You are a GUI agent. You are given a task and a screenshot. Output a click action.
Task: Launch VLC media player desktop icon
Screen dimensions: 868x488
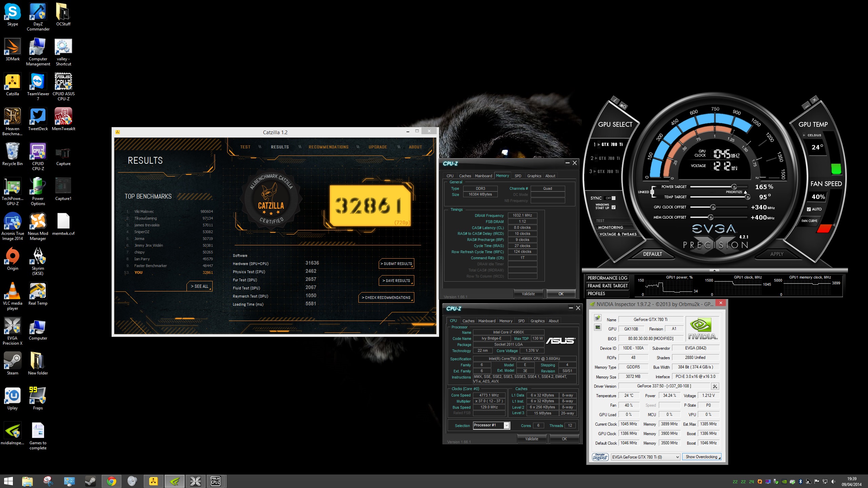pos(13,297)
